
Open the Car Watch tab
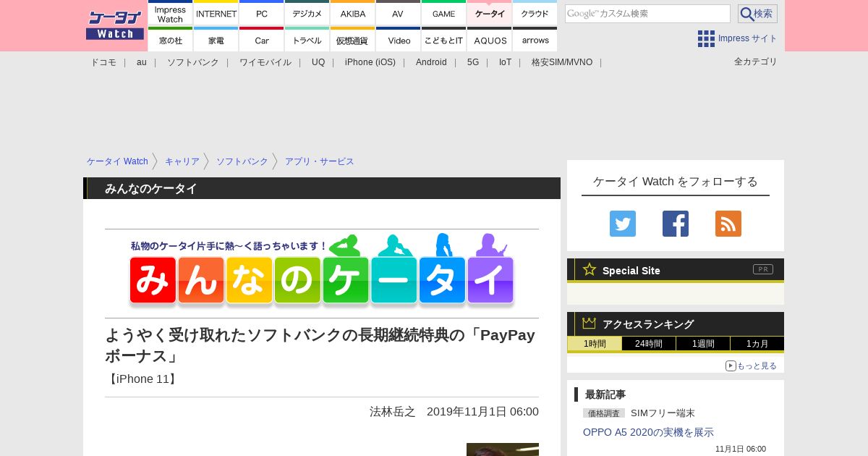pyautogui.click(x=262, y=39)
